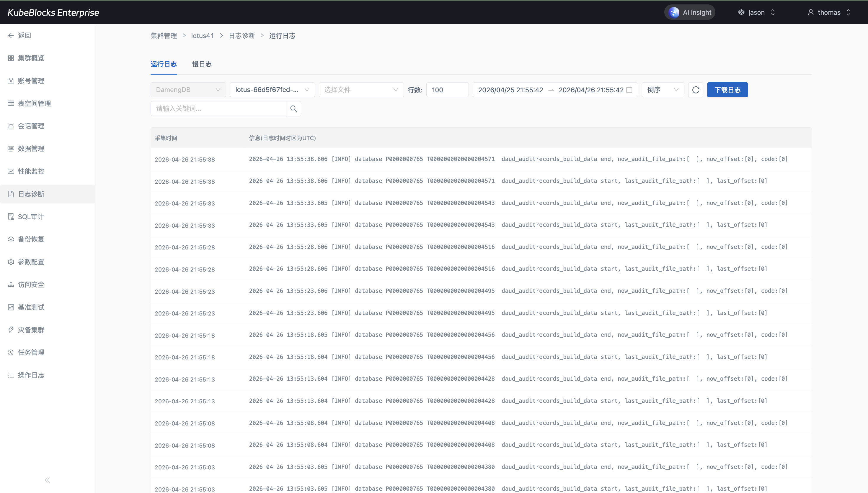The width and height of the screenshot is (868, 493).
Task: Open the 选择文件 file dropdown
Action: pyautogui.click(x=361, y=90)
